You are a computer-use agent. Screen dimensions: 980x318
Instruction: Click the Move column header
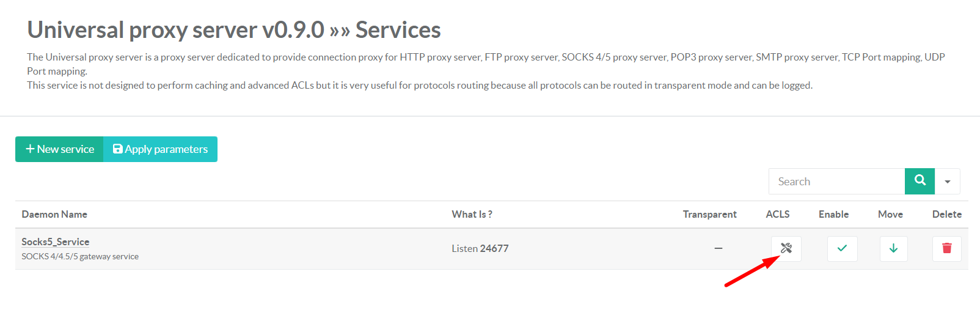click(890, 214)
